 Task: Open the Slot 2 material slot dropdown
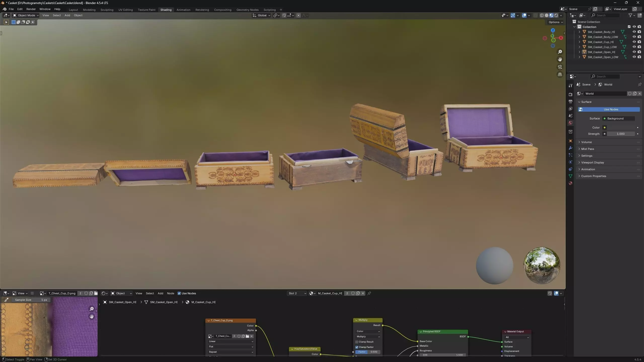[x=297, y=293]
